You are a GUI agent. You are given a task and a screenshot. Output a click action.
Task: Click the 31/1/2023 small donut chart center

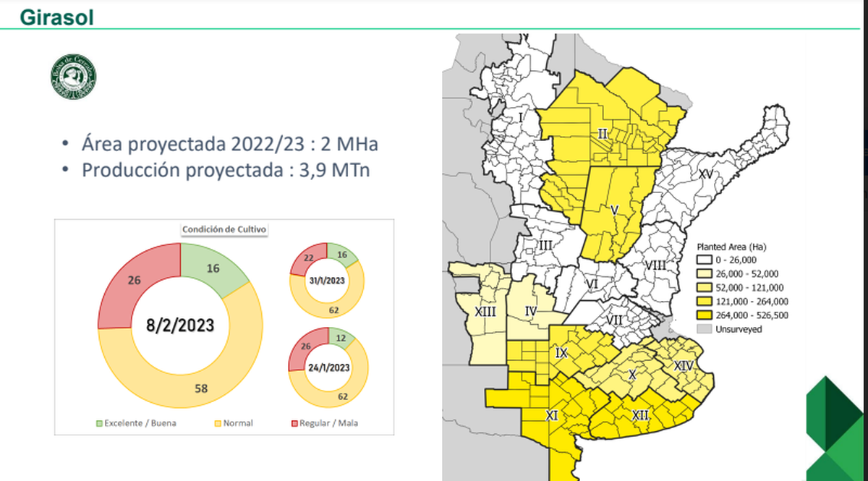[327, 281]
